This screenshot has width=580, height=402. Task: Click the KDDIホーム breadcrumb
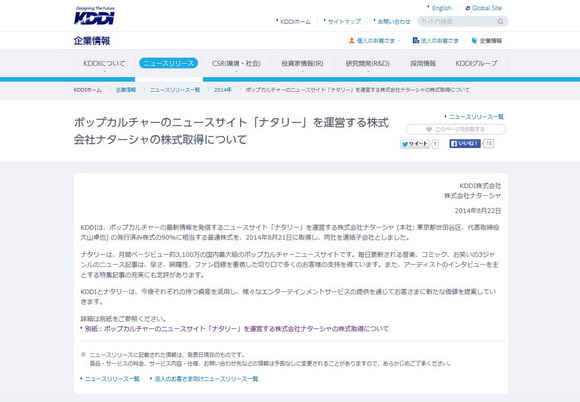88,90
